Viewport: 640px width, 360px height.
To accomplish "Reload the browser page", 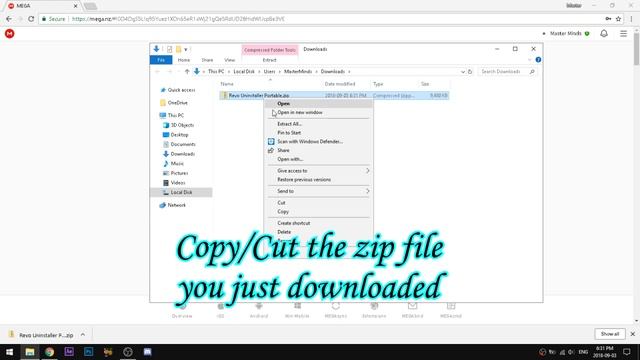I will pos(31,19).
